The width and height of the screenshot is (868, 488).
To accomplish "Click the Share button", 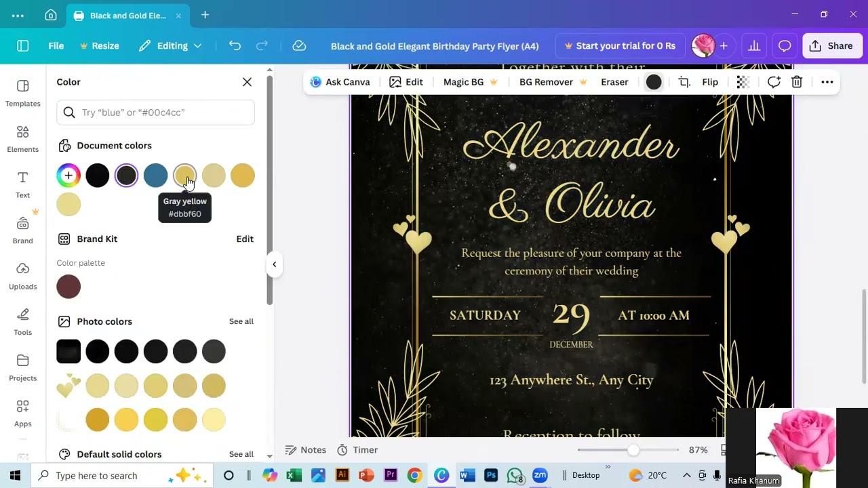I will tap(832, 46).
